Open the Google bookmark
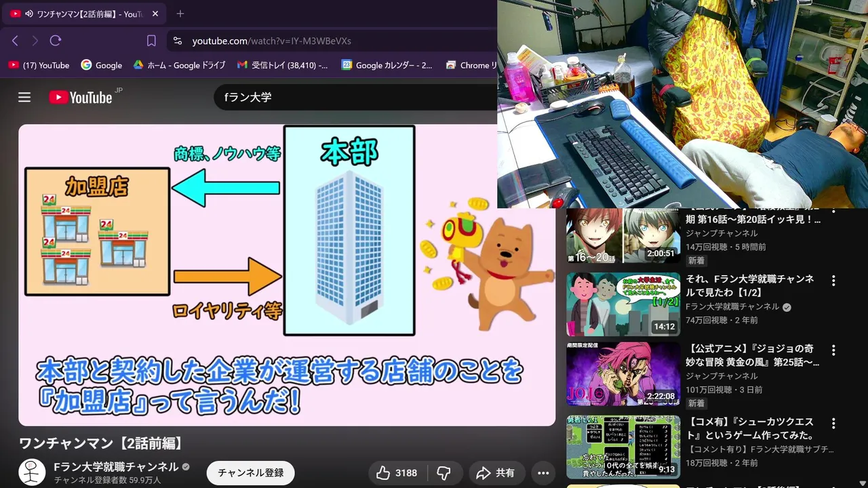The width and height of the screenshot is (868, 488). (102, 65)
